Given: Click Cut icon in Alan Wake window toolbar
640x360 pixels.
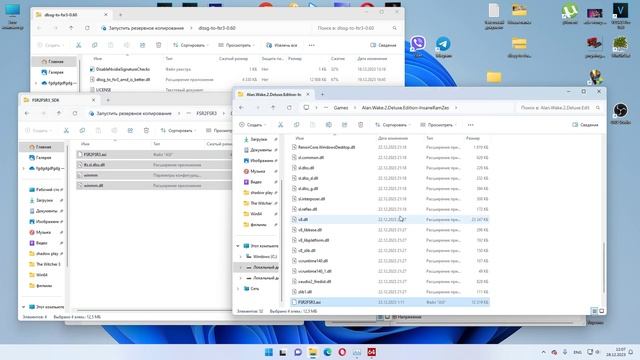Looking at the screenshot, I should pyautogui.click(x=280, y=125).
